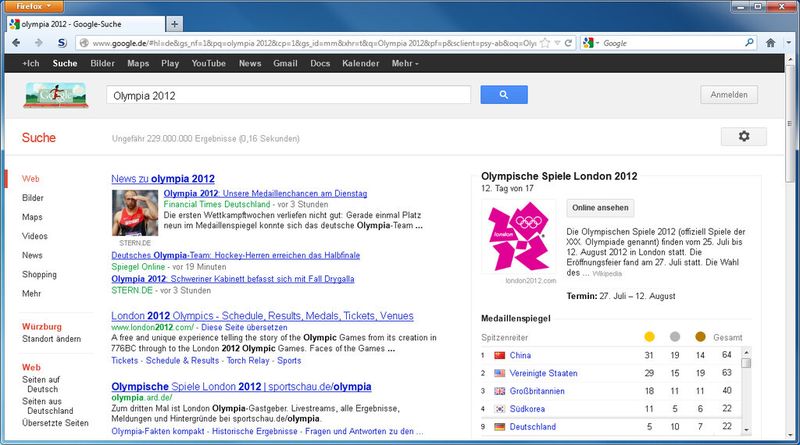Click the address bar URL field
Image resolution: width=800 pixels, height=445 pixels.
point(314,43)
